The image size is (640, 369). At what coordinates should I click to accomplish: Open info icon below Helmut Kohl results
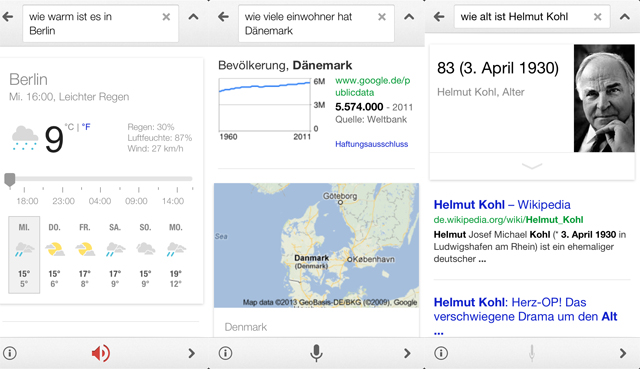[x=441, y=353]
